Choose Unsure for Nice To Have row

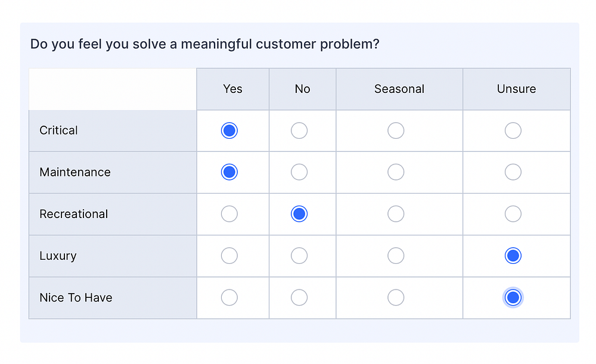(513, 297)
